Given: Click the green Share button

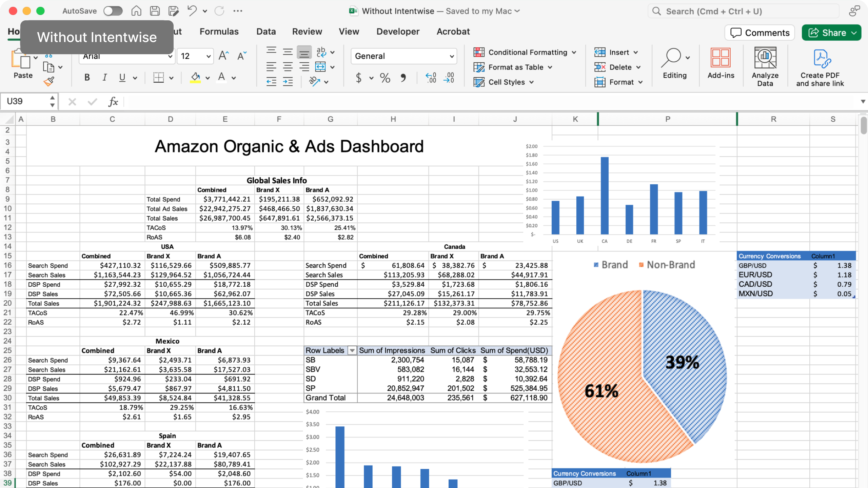Looking at the screenshot, I should pos(831,33).
